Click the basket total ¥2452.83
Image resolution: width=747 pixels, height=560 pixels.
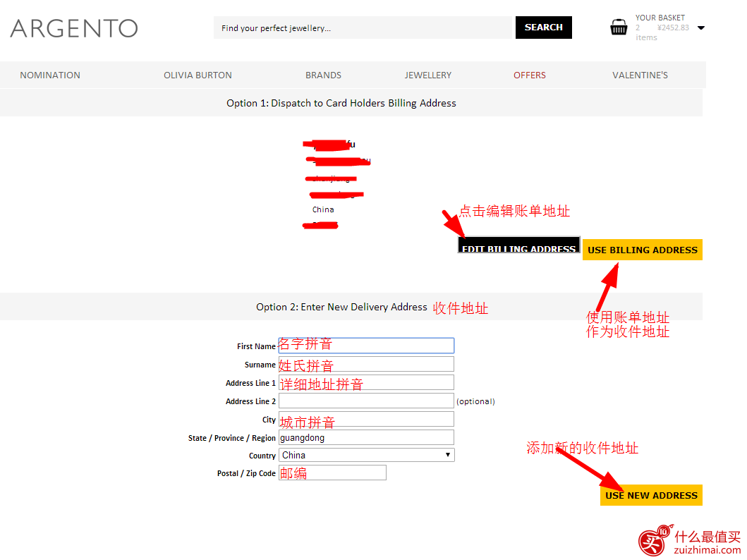(x=673, y=28)
